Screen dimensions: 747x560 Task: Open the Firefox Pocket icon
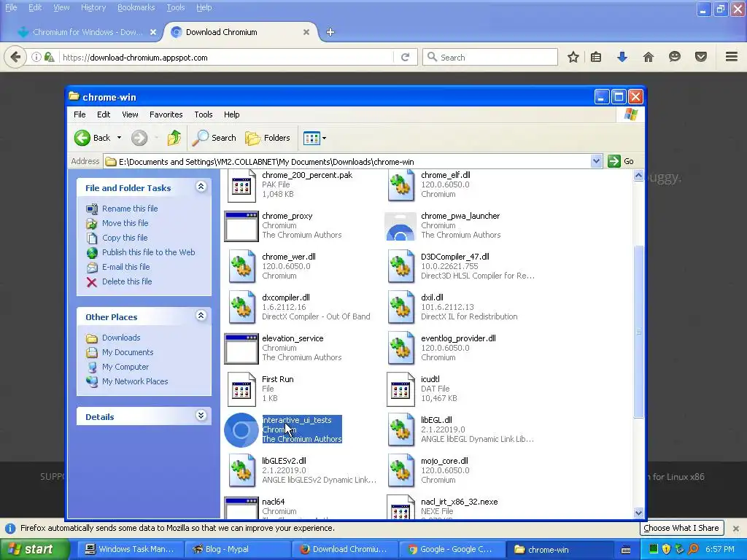coord(701,57)
